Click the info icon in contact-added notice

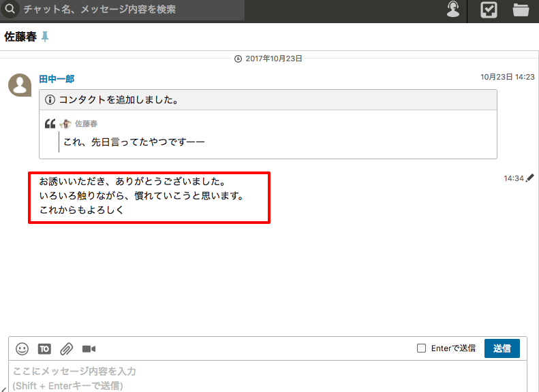[x=50, y=100]
